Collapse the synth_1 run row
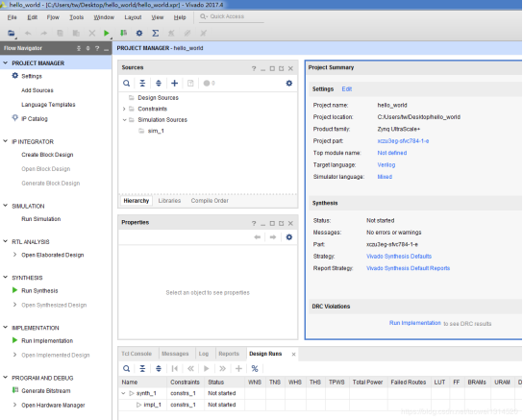 123,393
